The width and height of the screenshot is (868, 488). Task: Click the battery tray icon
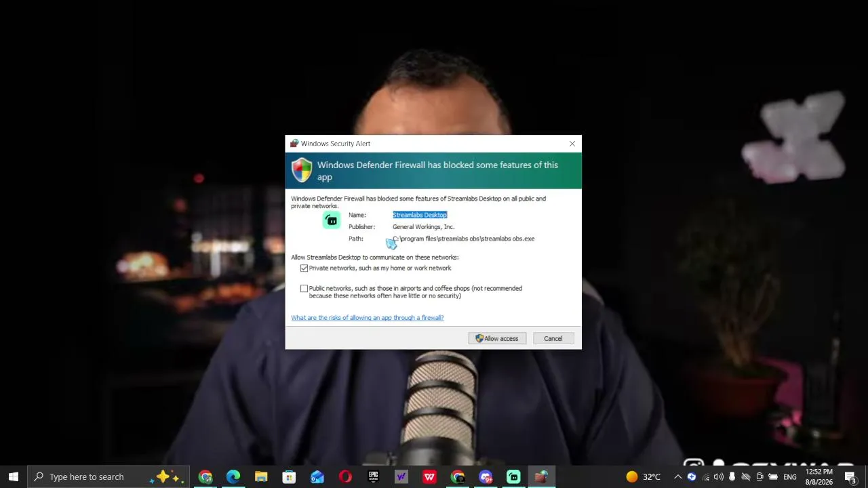773,476
